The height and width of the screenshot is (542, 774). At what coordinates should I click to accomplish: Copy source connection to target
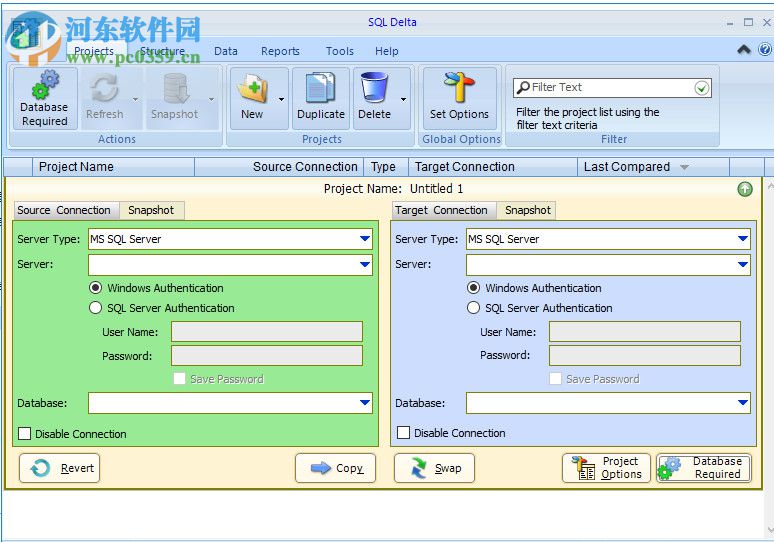click(335, 468)
